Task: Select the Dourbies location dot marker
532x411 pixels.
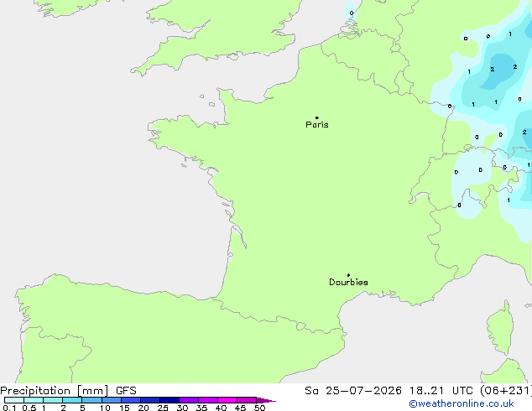Action: (x=348, y=275)
